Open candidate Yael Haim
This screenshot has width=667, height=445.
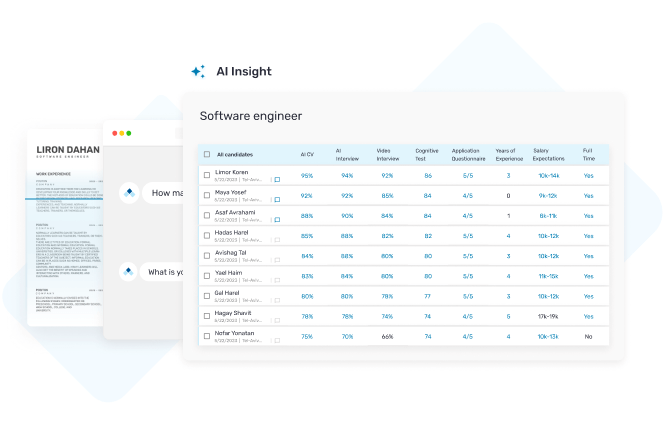coord(228,273)
